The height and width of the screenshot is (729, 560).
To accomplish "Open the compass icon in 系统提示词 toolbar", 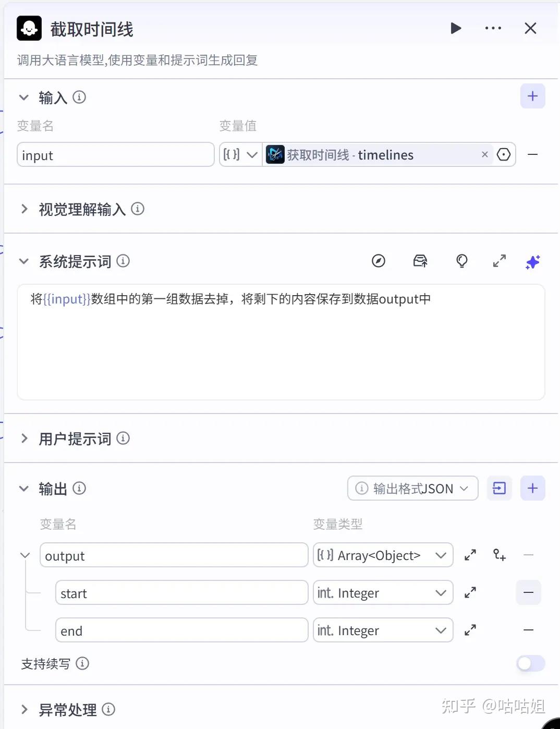I will point(379,261).
